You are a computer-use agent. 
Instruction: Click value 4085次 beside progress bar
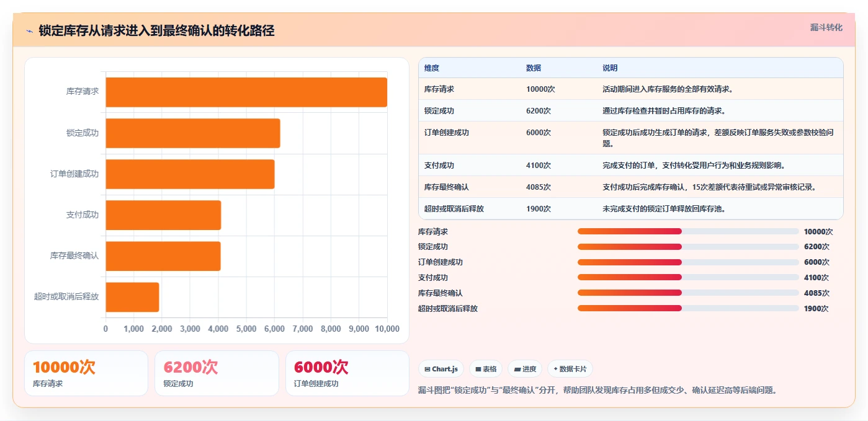pyautogui.click(x=817, y=293)
